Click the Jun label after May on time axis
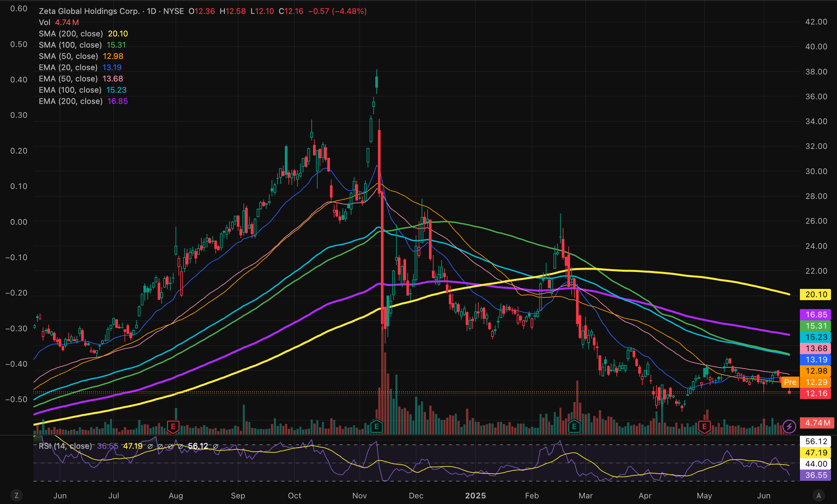 763,495
